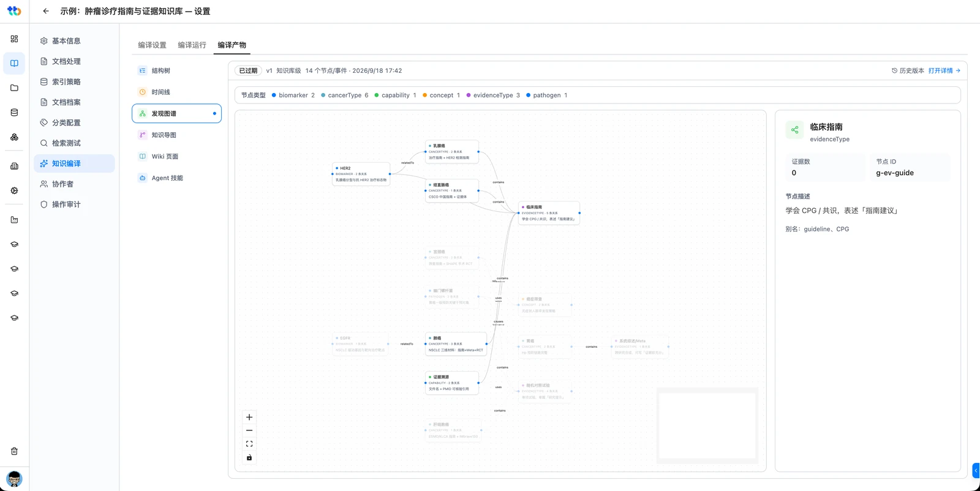
Task: Zoom out on the graph canvas
Action: click(249, 430)
